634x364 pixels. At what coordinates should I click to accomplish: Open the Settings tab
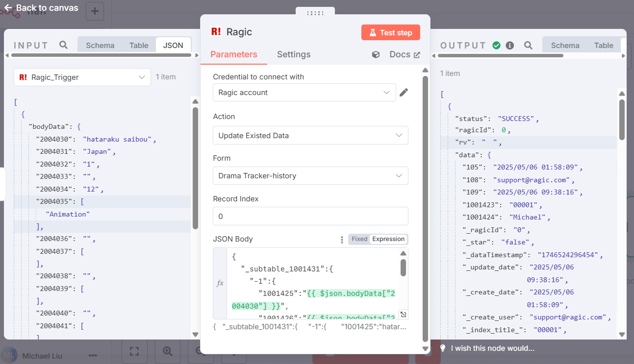pyautogui.click(x=294, y=54)
